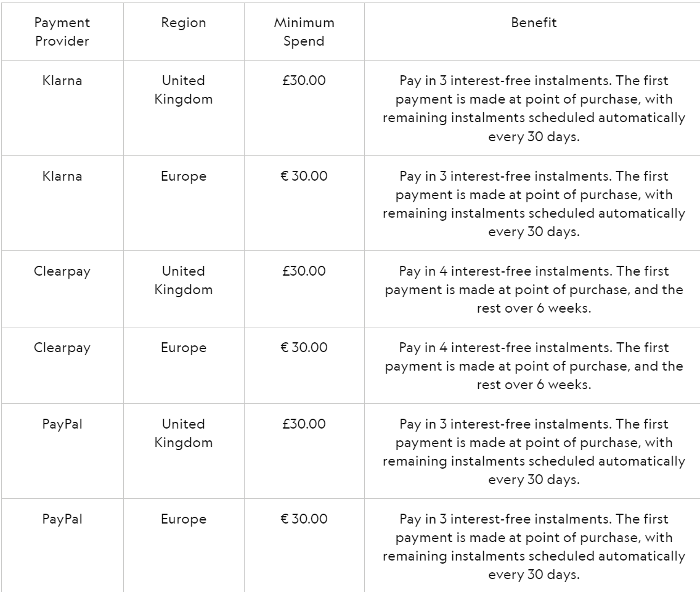Click PayPal in the Europe row

click(x=62, y=519)
